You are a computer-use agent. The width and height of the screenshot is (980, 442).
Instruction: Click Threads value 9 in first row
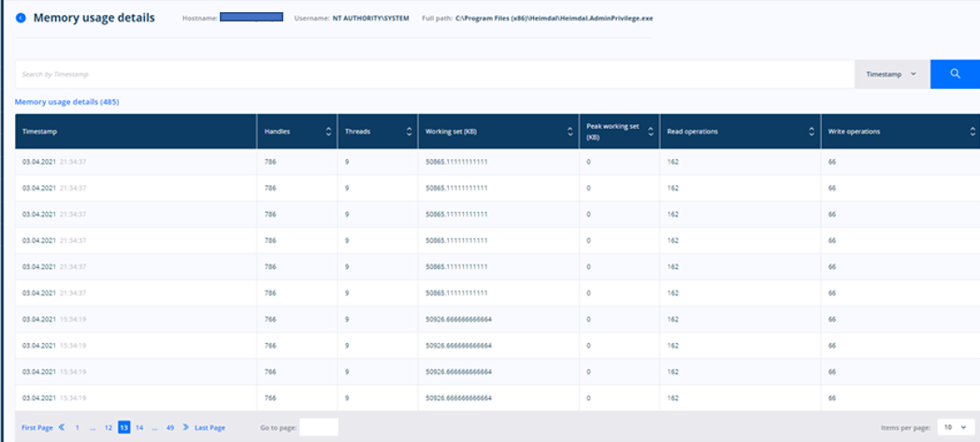pyautogui.click(x=347, y=162)
